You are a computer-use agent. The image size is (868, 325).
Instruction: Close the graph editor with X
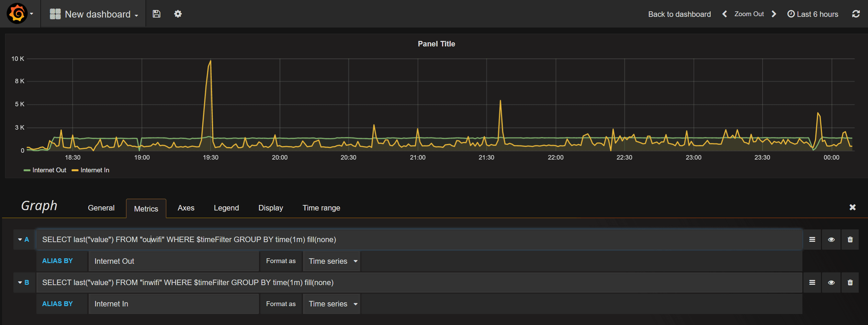[x=853, y=207]
